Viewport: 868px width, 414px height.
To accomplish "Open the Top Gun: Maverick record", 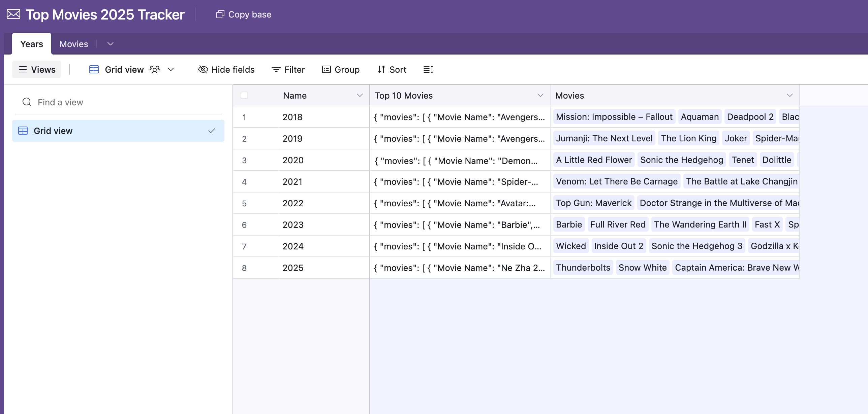I will [594, 203].
